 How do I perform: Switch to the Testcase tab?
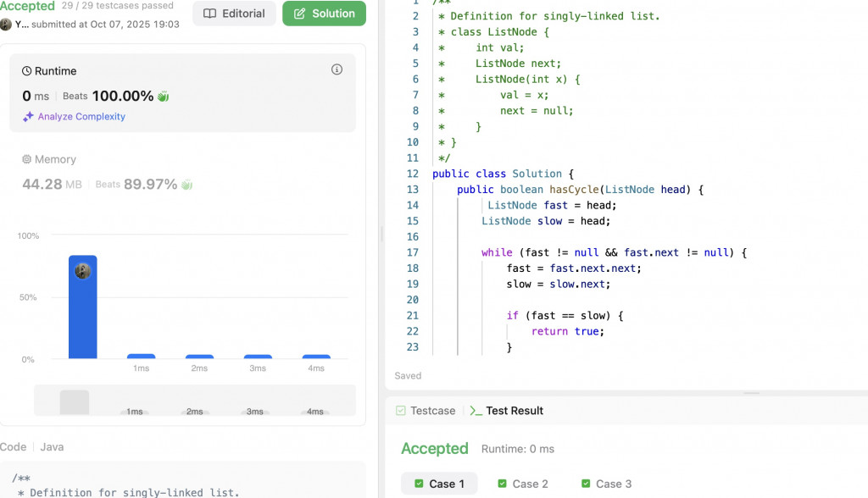click(x=426, y=411)
